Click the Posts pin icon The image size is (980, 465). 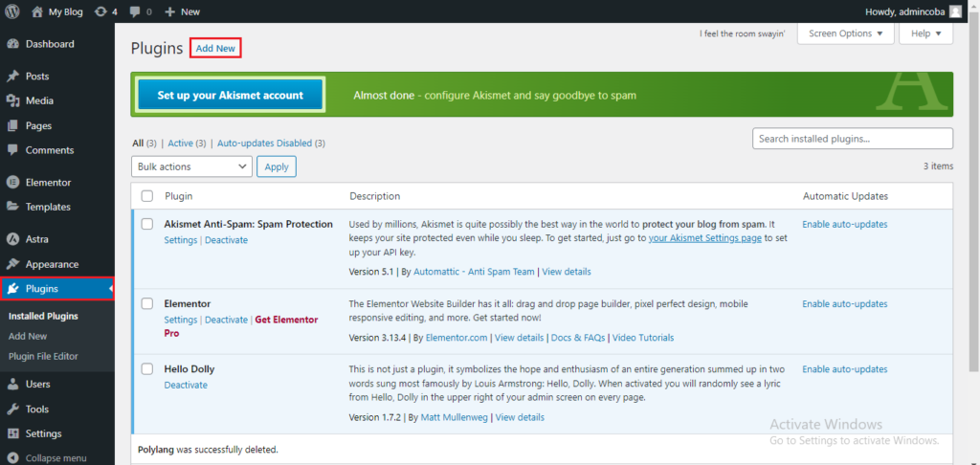(12, 77)
